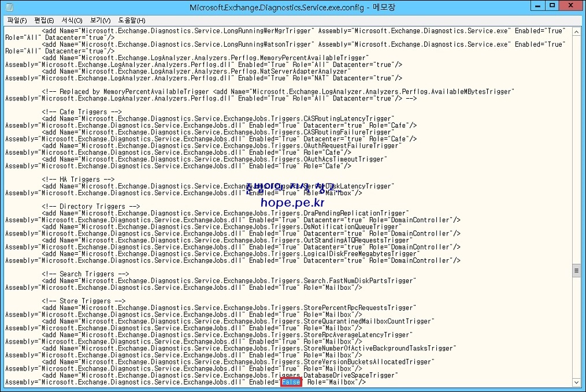The width and height of the screenshot is (586, 392).
Task: Click DatabaseDriveSpaceTrigger text
Action: 349,375
